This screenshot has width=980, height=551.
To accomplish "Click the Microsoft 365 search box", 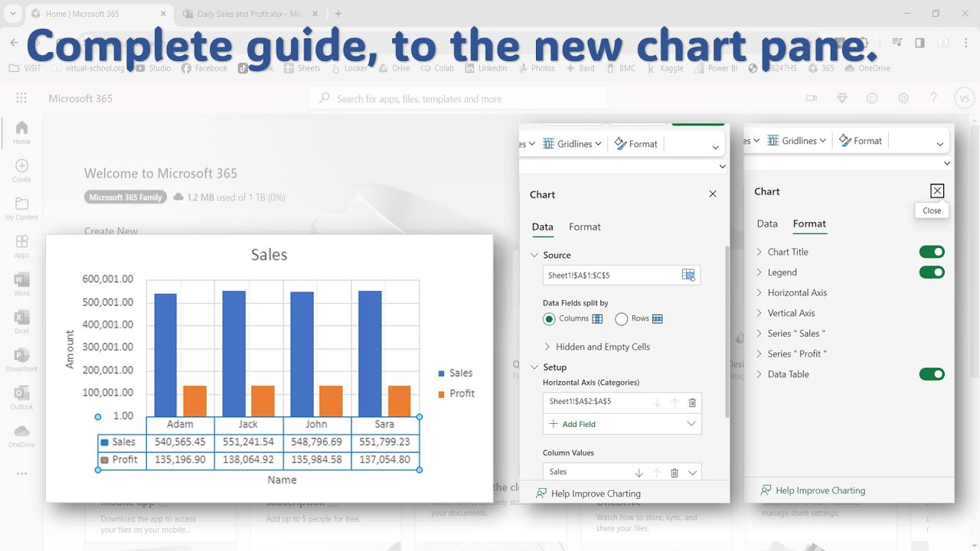I will (x=458, y=99).
